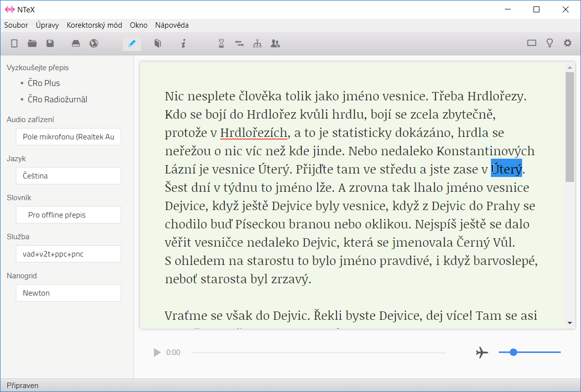The image size is (581, 392).
Task: Click the rectangle view icon on the right
Action: tap(532, 43)
